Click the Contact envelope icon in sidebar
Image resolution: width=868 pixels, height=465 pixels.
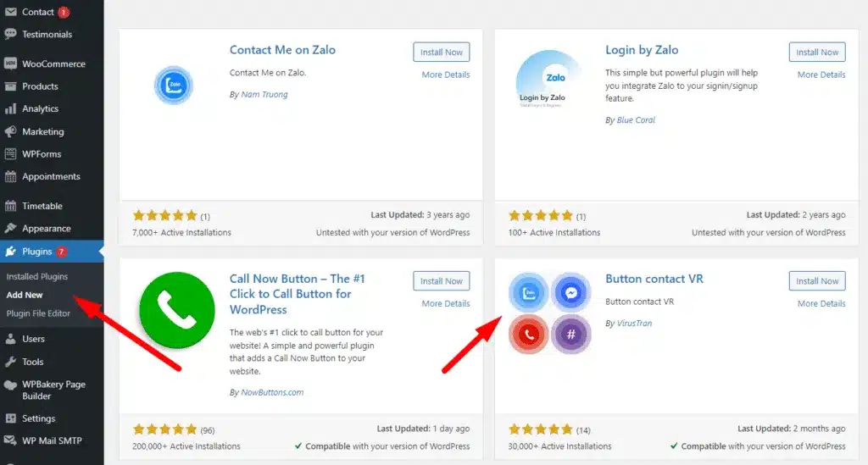click(x=10, y=12)
